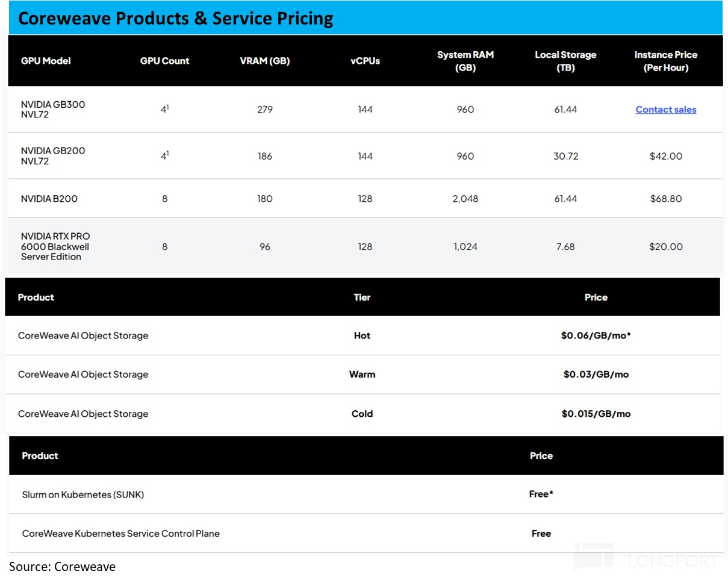Click the $0.015/GB/mo Cold storage price
The height and width of the screenshot is (580, 728).
click(596, 414)
